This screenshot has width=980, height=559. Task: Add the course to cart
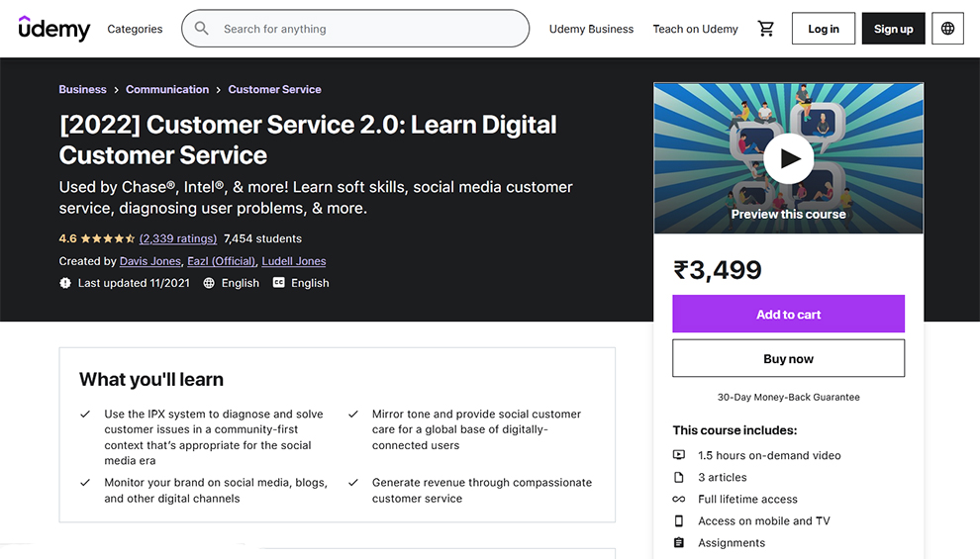point(788,314)
